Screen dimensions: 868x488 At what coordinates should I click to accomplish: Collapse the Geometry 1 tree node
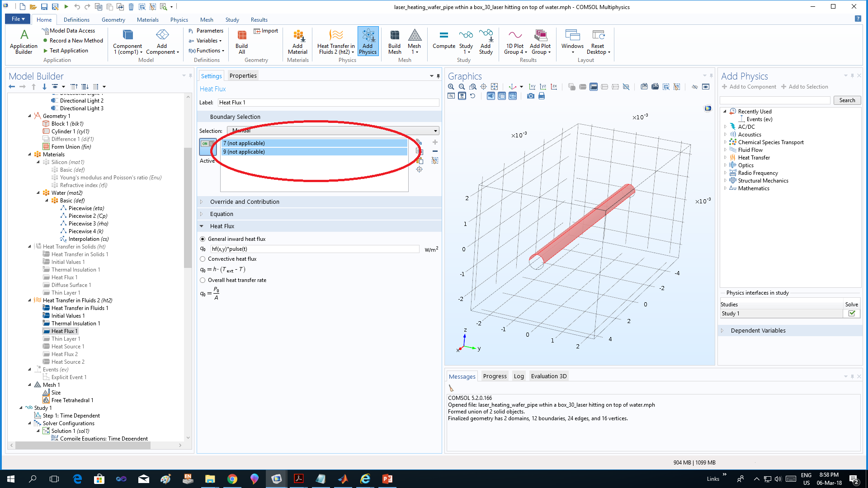[x=30, y=116]
